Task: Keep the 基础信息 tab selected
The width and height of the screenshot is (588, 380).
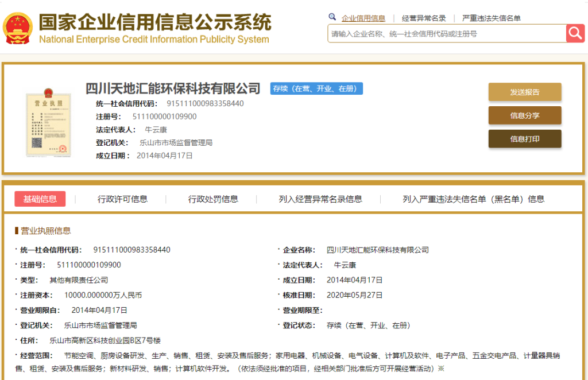Action: 40,199
